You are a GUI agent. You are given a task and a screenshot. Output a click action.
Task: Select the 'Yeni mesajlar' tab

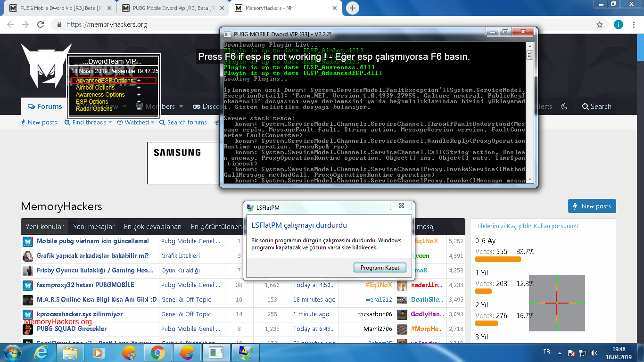pyautogui.click(x=94, y=227)
